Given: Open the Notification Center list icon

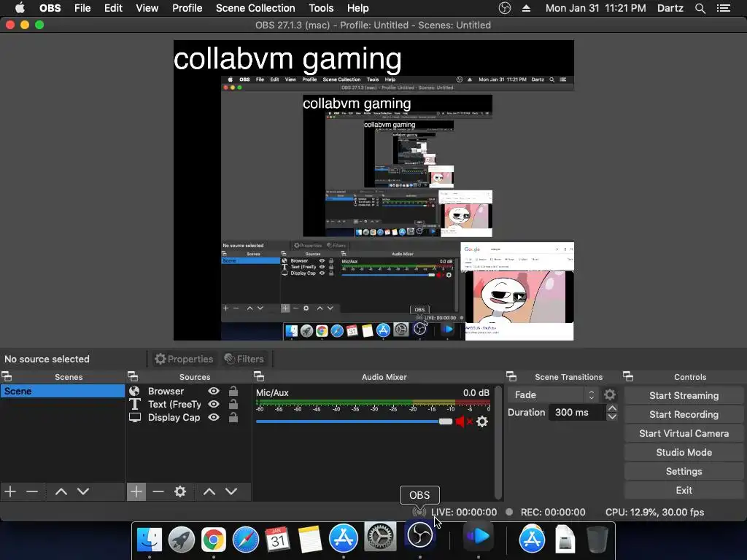Looking at the screenshot, I should pos(724,8).
